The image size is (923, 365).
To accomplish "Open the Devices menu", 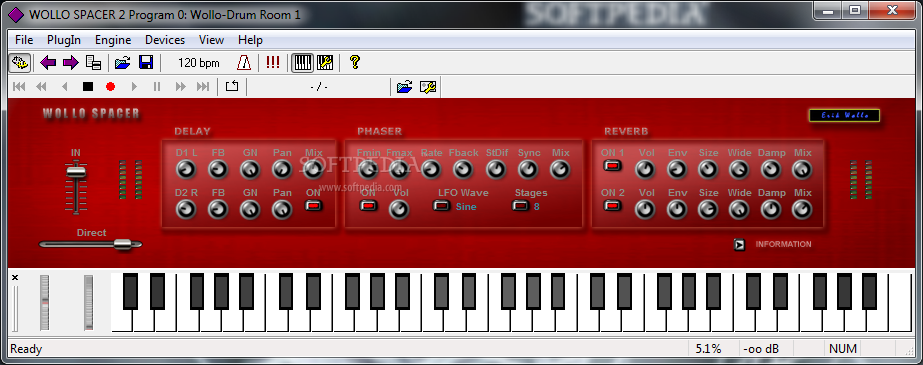I will (x=165, y=40).
